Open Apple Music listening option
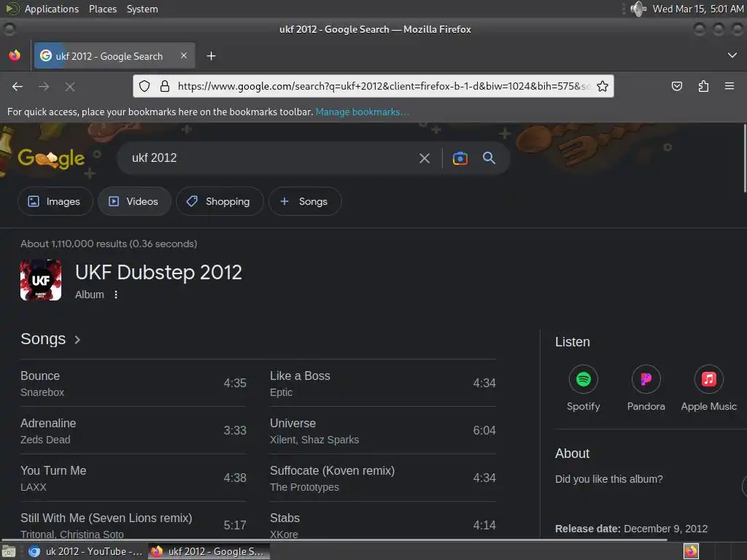 (x=708, y=389)
